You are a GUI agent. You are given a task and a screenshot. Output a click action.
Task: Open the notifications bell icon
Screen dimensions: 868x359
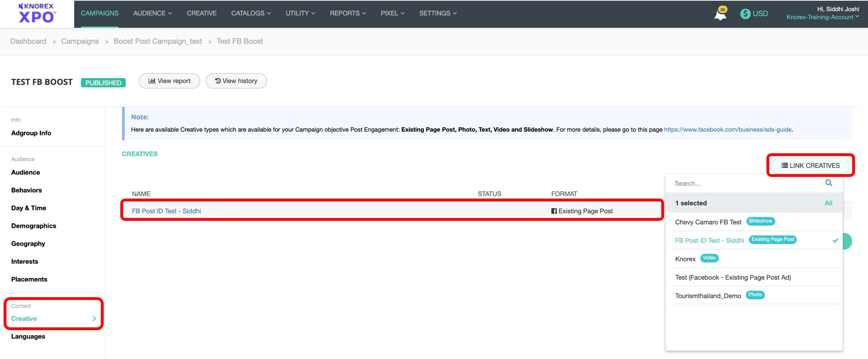720,13
